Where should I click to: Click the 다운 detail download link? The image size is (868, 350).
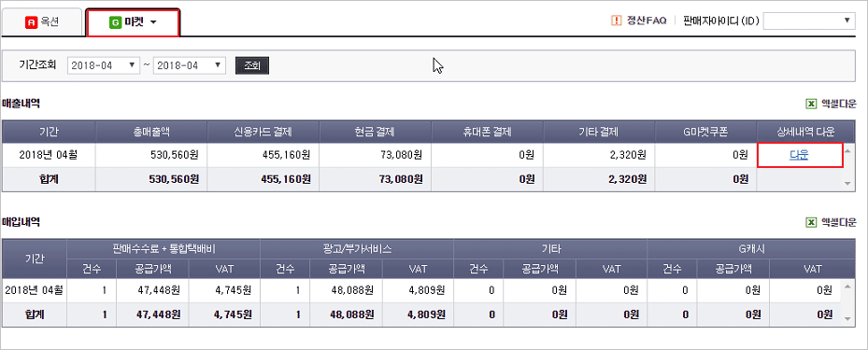(x=799, y=155)
